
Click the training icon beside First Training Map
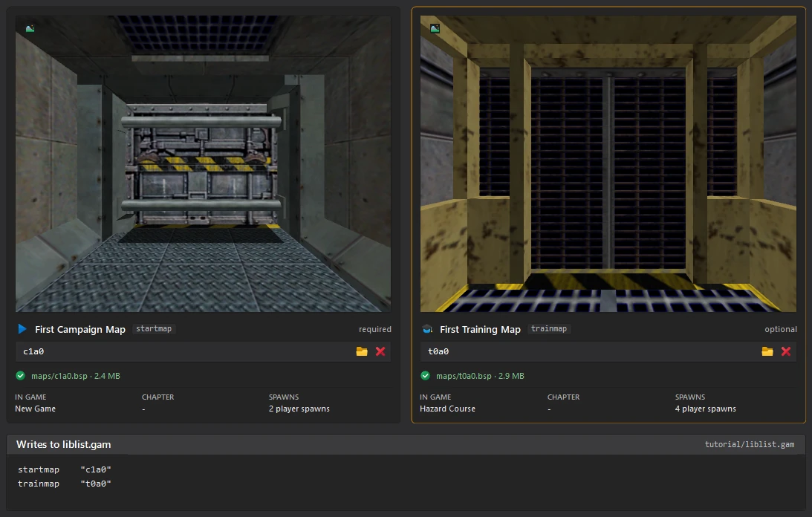tap(427, 330)
